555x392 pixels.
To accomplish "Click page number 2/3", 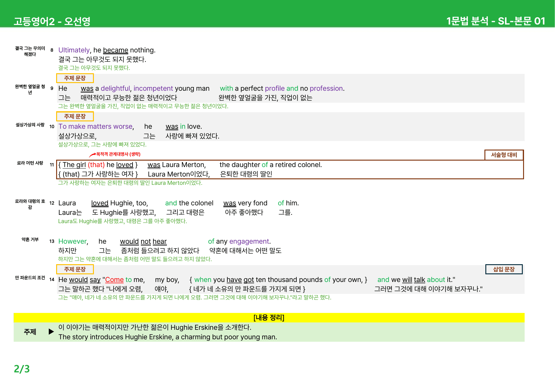I will point(22,369).
